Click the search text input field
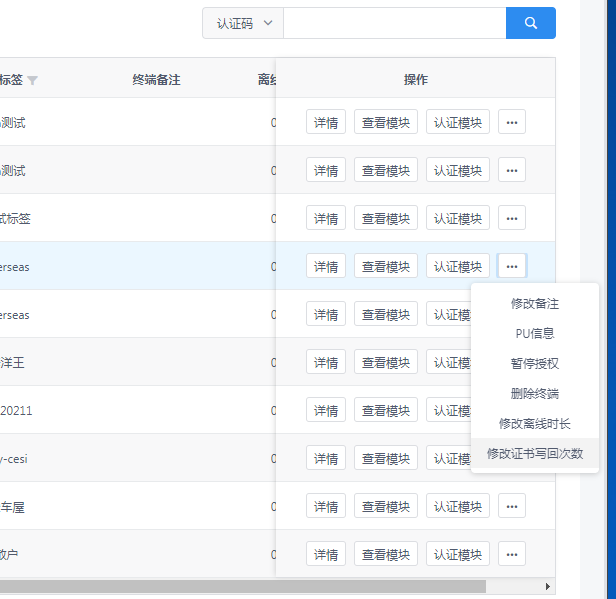The image size is (616, 599). (x=394, y=23)
